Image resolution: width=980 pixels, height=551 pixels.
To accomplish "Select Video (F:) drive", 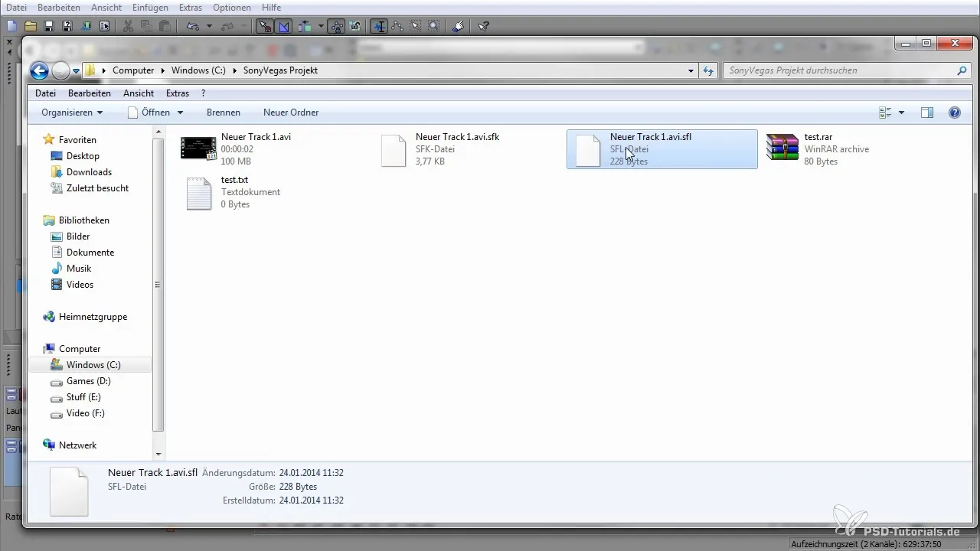I will tap(85, 413).
